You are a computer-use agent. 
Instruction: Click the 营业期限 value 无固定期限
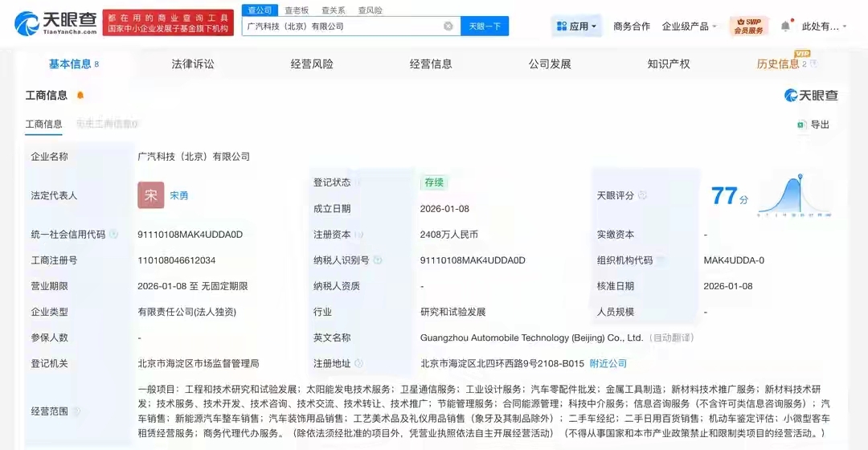(x=224, y=286)
